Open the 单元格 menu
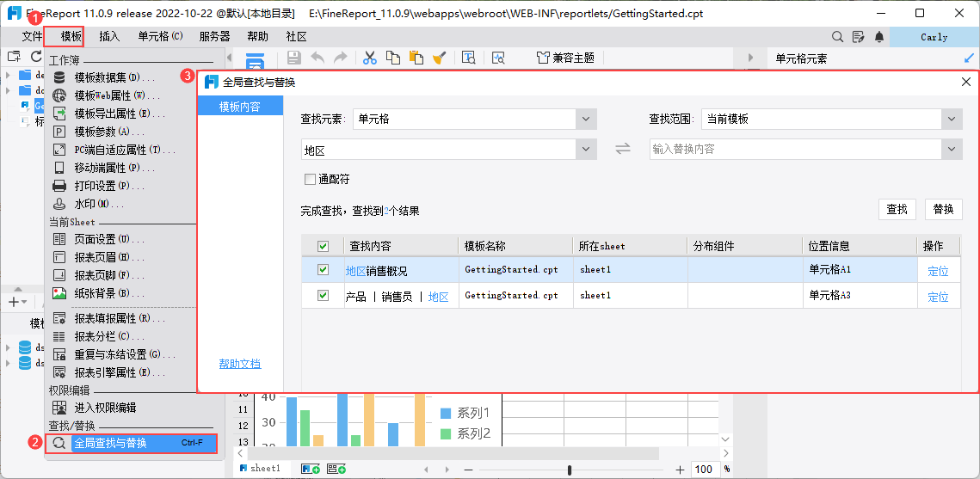This screenshot has height=479, width=980. [160, 37]
